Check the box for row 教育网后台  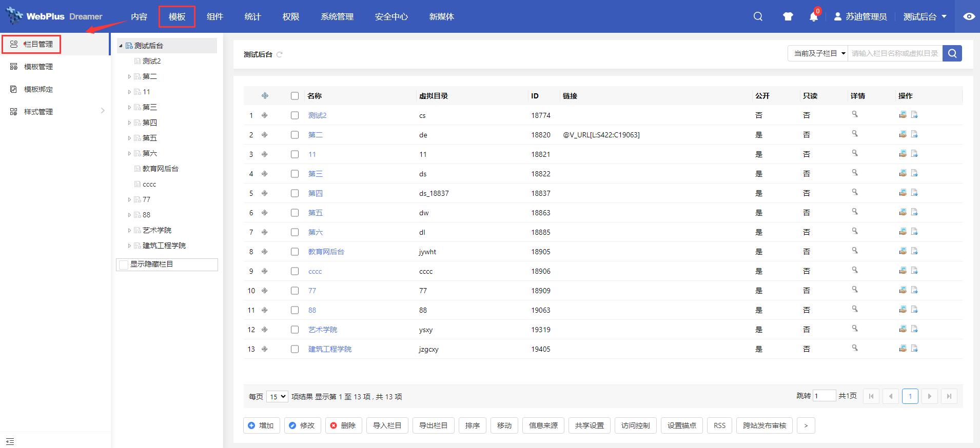(295, 252)
